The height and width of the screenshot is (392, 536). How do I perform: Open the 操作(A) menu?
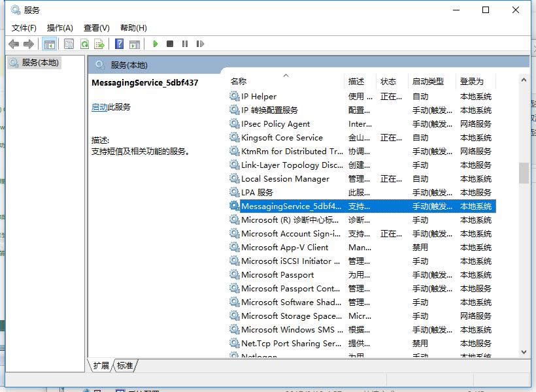coord(60,27)
